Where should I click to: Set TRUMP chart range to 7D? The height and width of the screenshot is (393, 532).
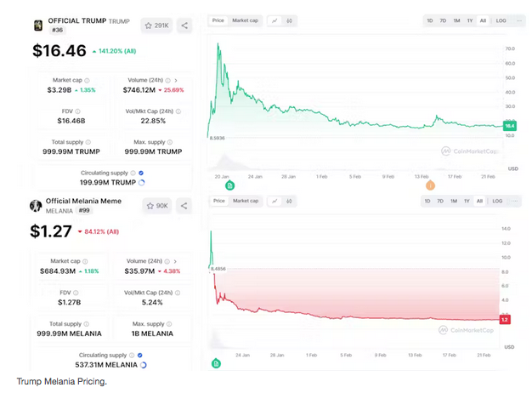pyautogui.click(x=443, y=20)
